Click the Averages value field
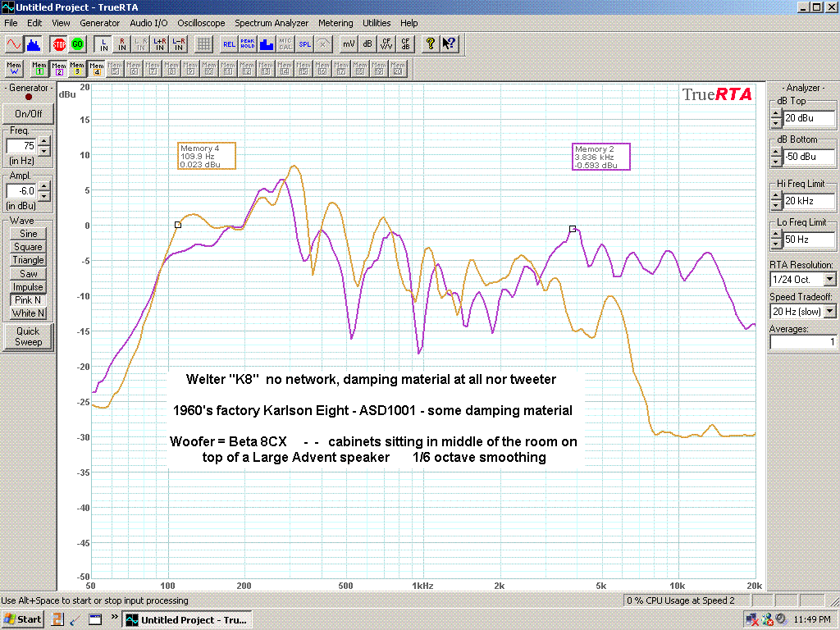Image resolution: width=840 pixels, height=630 pixels. tap(802, 342)
